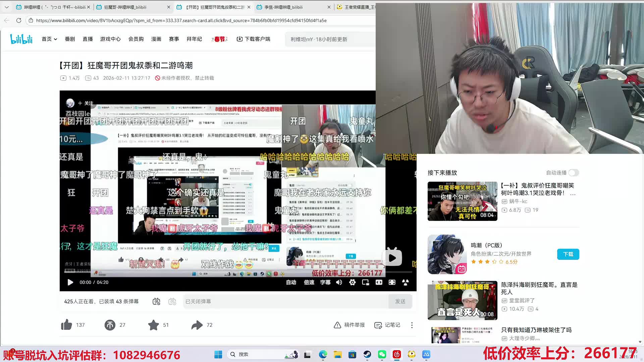Click 稿件举报 to report the video
Viewport: 644px width, 362px height.
(x=349, y=325)
